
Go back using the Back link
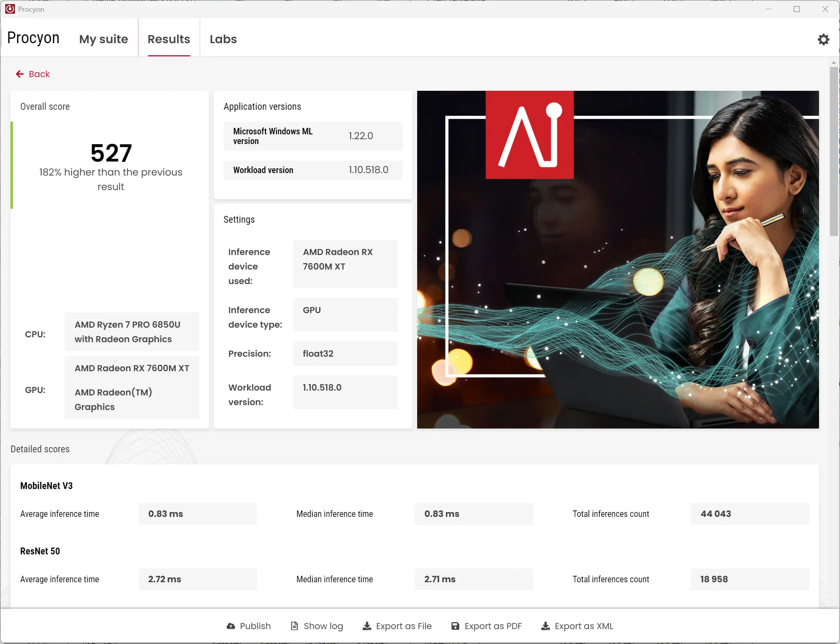point(39,74)
